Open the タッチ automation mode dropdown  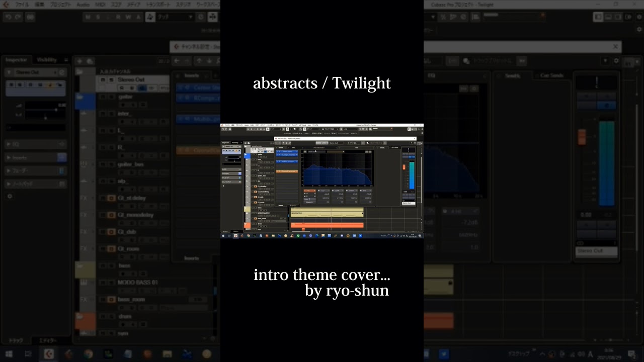tap(174, 17)
